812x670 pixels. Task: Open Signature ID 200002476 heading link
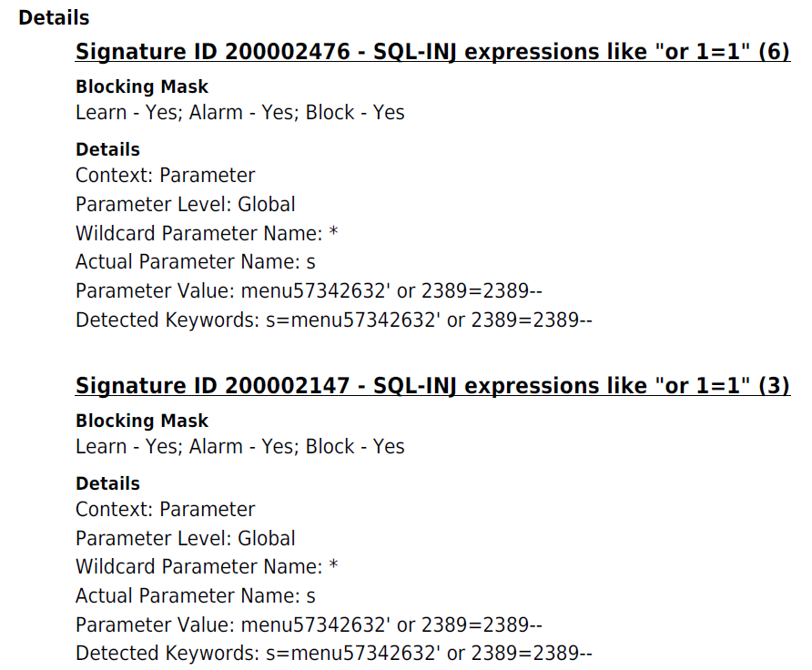[x=432, y=52]
